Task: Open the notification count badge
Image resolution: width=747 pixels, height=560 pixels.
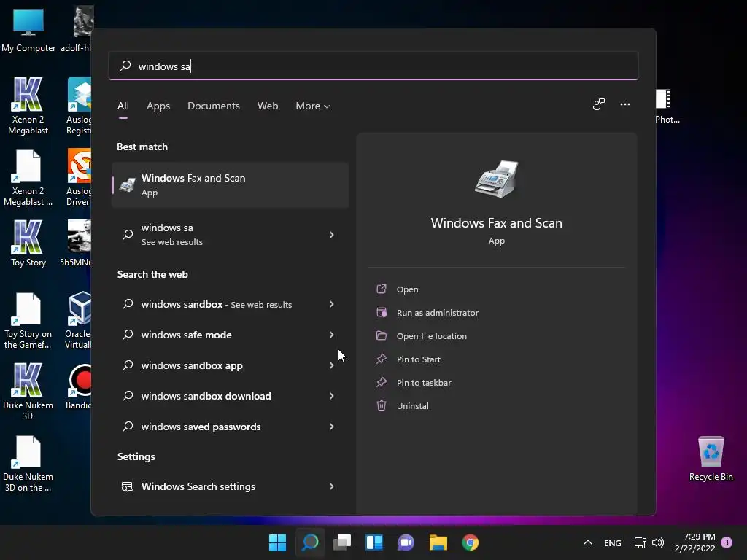Action: 727,542
